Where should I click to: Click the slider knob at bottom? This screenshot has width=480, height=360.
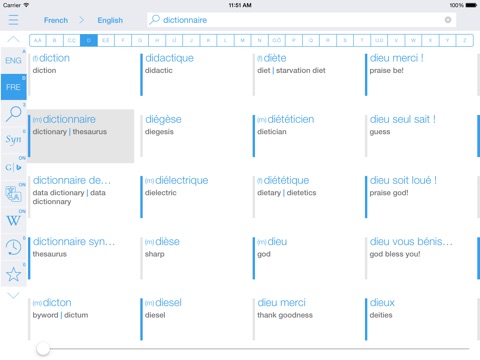[x=43, y=349]
